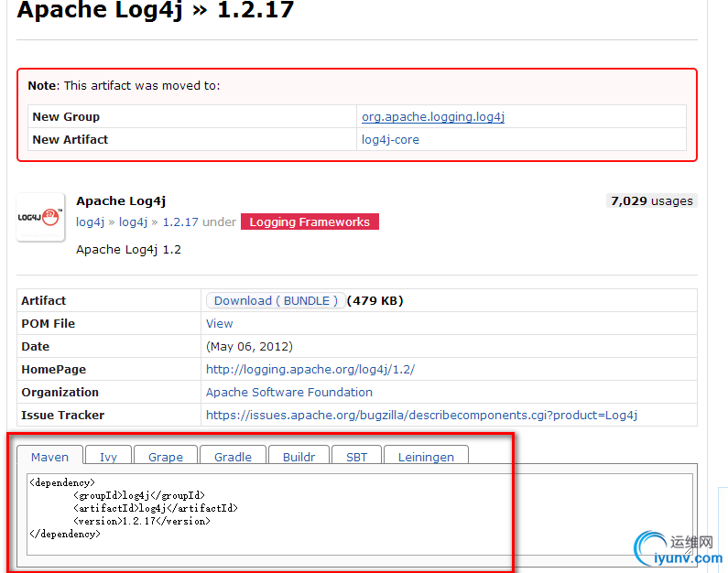Viewport: 728px width, 573px height.
Task: Click the 'Apache Log4j » 1.2.17' page heading
Action: (155, 10)
